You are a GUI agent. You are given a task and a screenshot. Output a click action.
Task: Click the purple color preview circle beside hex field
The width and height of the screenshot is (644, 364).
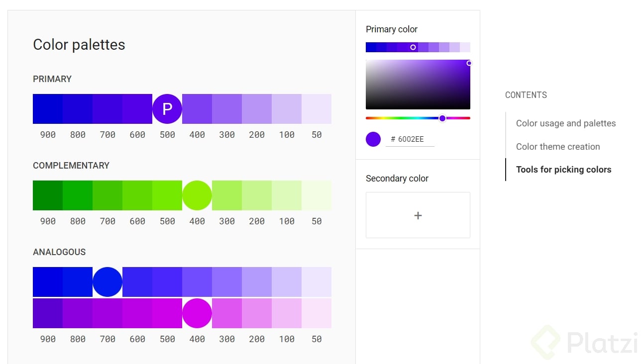373,139
